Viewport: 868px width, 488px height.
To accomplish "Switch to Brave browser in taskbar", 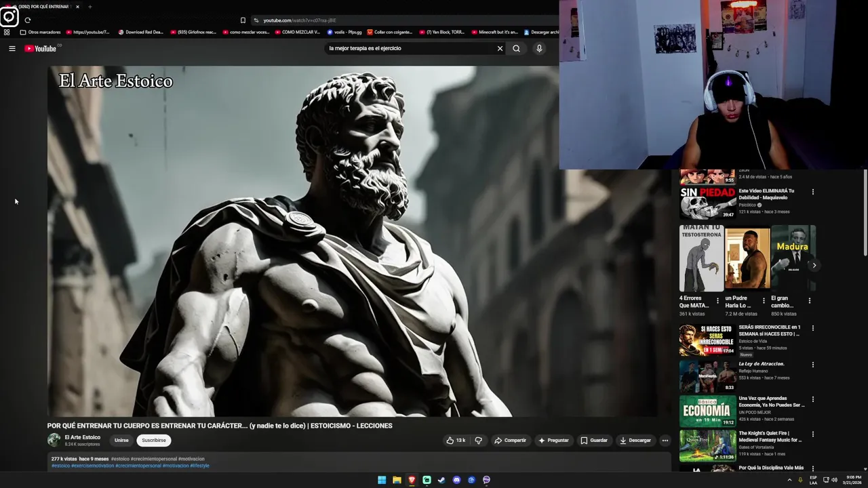I will [412, 480].
